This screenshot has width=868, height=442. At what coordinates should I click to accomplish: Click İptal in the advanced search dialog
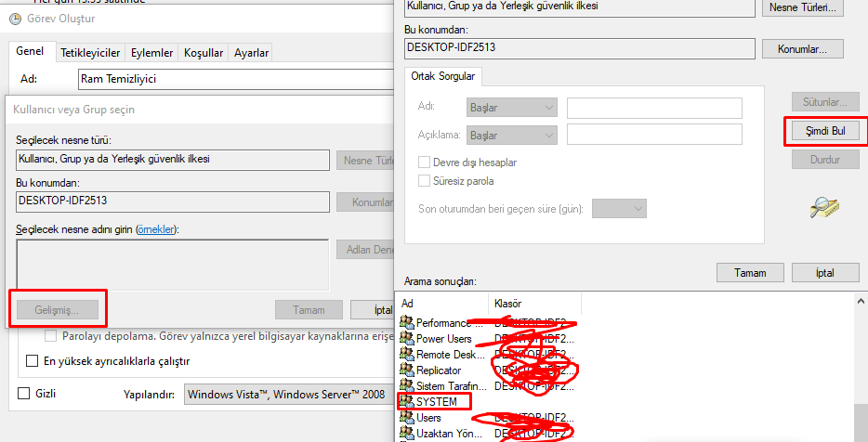click(x=825, y=273)
